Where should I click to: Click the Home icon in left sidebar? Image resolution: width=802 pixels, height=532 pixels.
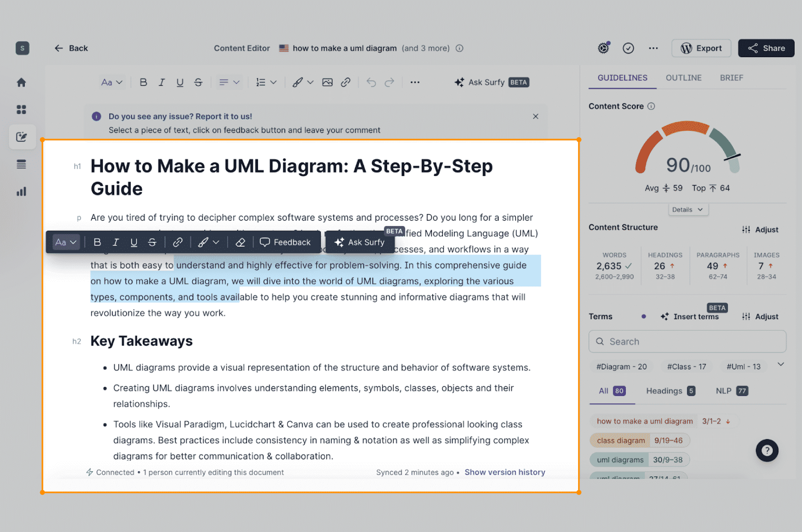coord(21,82)
